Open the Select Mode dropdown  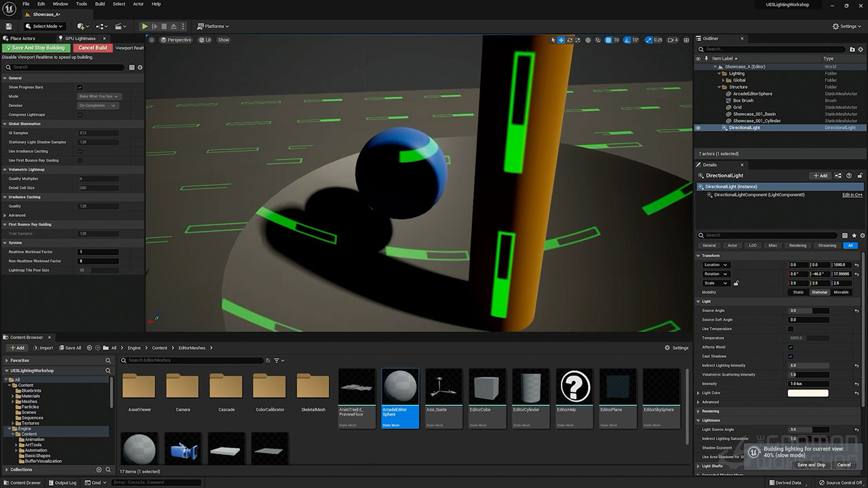(45, 26)
